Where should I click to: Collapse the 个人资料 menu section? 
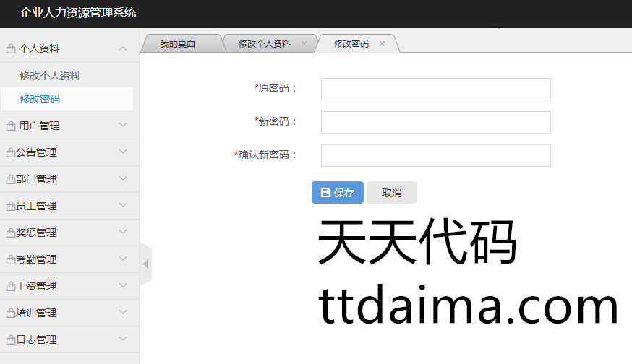point(123,48)
